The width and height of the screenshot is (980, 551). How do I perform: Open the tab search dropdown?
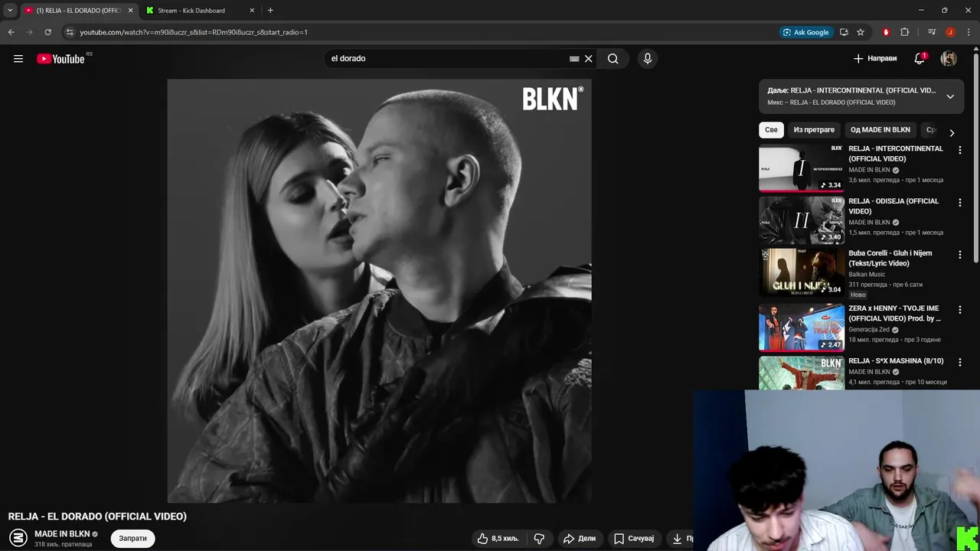10,11
